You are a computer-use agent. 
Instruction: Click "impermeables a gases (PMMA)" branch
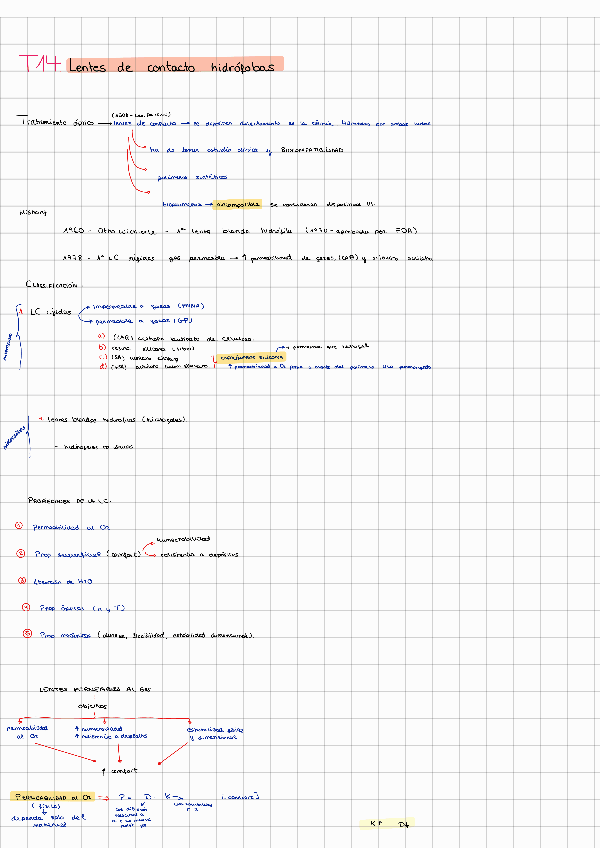150,305
